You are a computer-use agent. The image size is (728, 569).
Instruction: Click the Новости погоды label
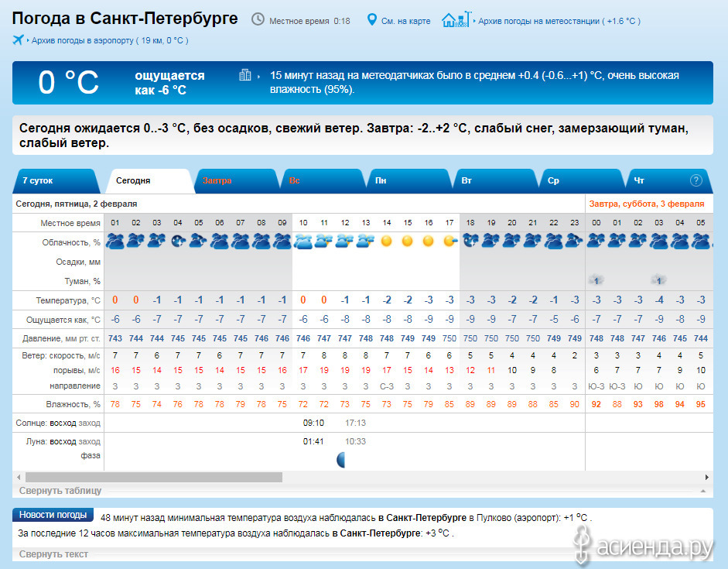[x=53, y=515]
